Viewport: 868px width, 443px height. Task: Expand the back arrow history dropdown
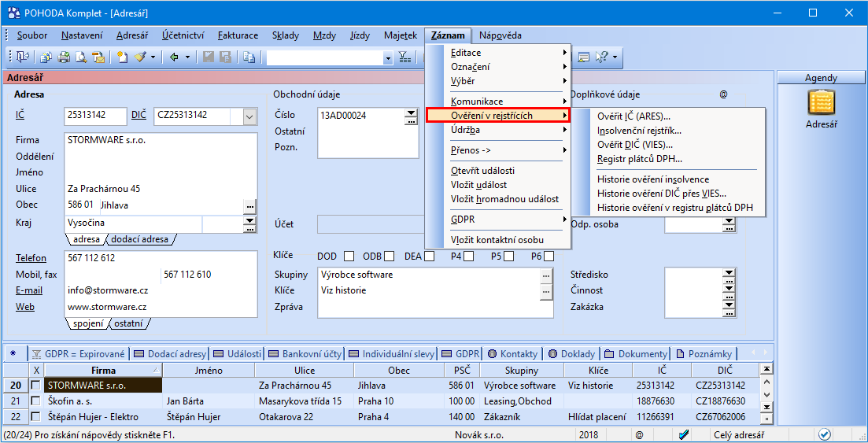(x=187, y=57)
